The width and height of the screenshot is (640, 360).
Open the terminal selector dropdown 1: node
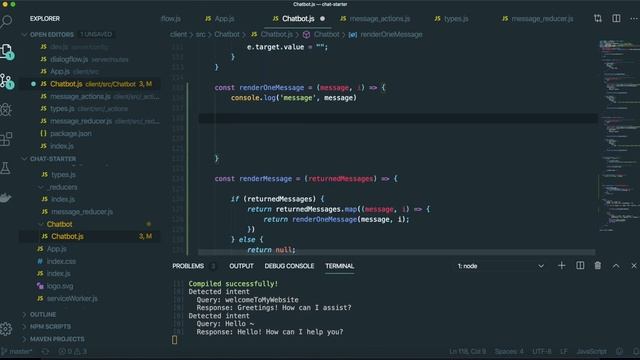point(500,266)
